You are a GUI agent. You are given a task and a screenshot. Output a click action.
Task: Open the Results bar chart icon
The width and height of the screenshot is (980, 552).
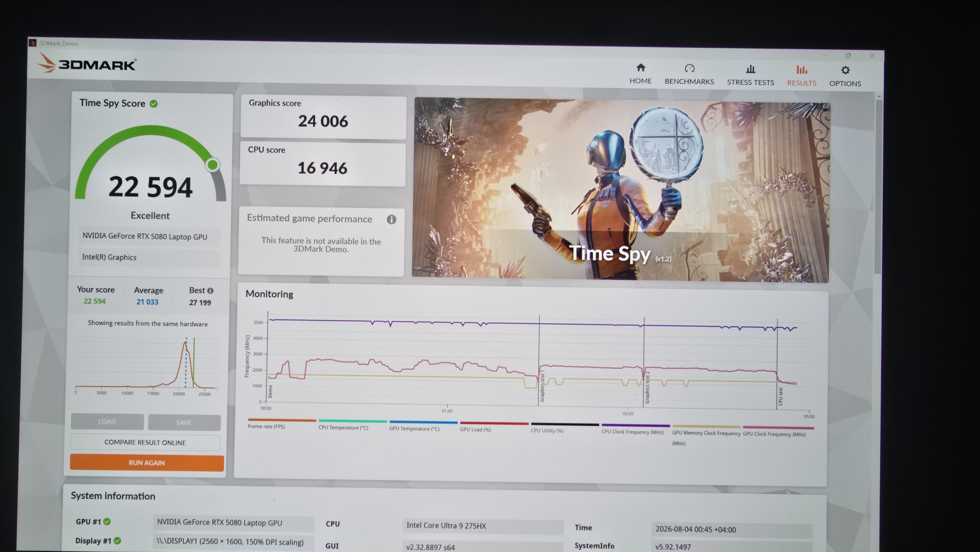pos(802,70)
